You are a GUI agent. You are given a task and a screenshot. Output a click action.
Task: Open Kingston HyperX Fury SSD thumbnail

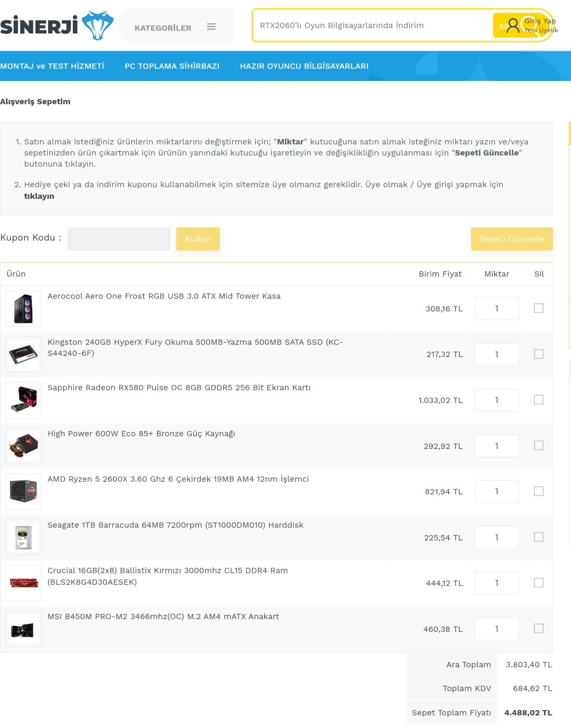pyautogui.click(x=23, y=354)
